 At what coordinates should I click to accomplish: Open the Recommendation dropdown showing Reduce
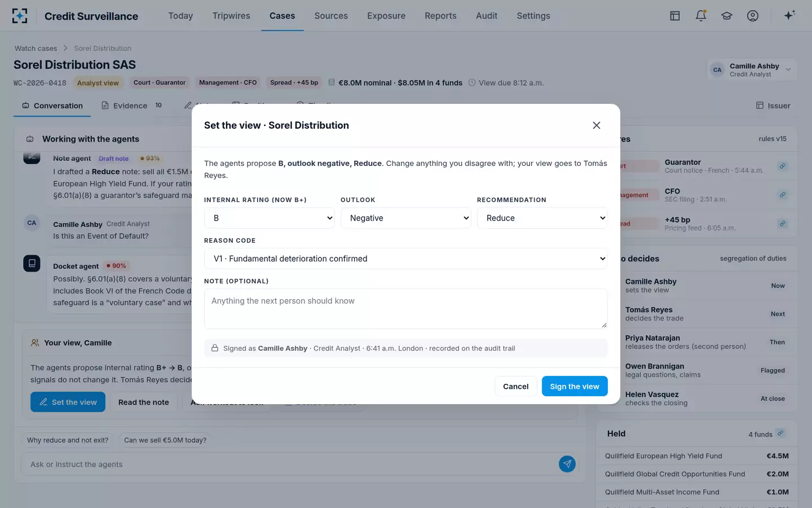pyautogui.click(x=542, y=218)
